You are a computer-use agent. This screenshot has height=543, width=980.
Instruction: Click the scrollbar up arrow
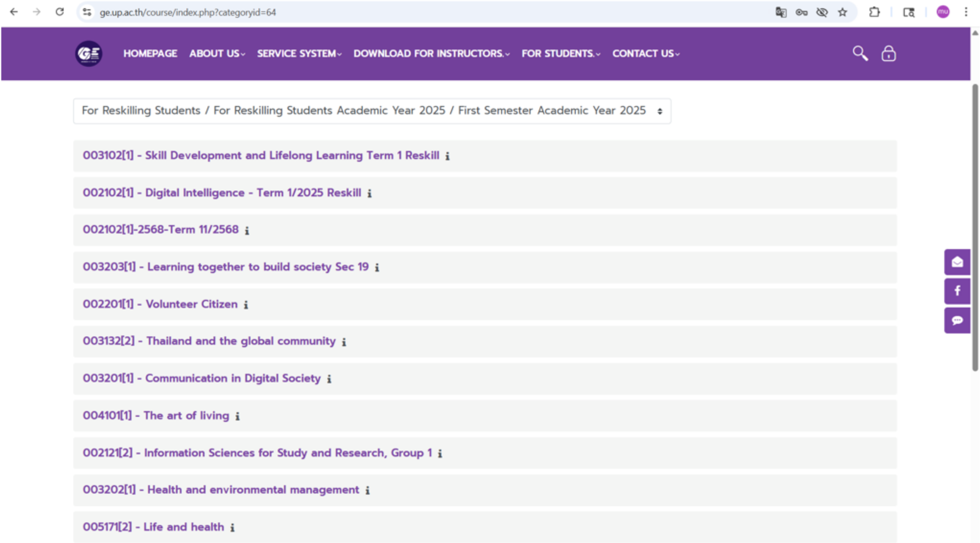pos(975,33)
